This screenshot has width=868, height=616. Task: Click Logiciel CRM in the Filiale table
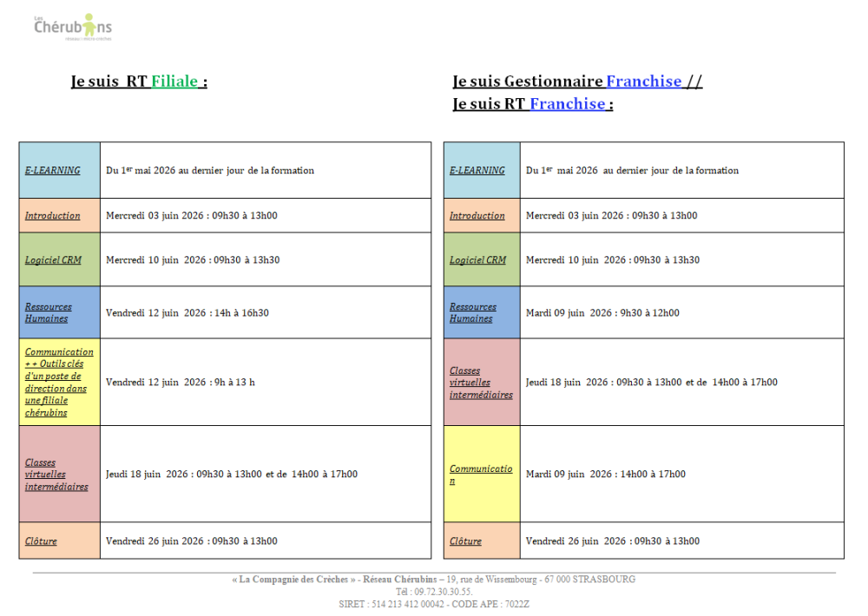click(x=53, y=260)
